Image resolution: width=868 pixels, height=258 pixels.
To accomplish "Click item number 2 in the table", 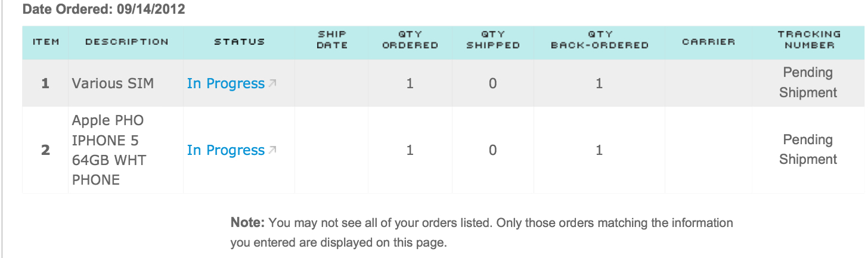I will 45,150.
